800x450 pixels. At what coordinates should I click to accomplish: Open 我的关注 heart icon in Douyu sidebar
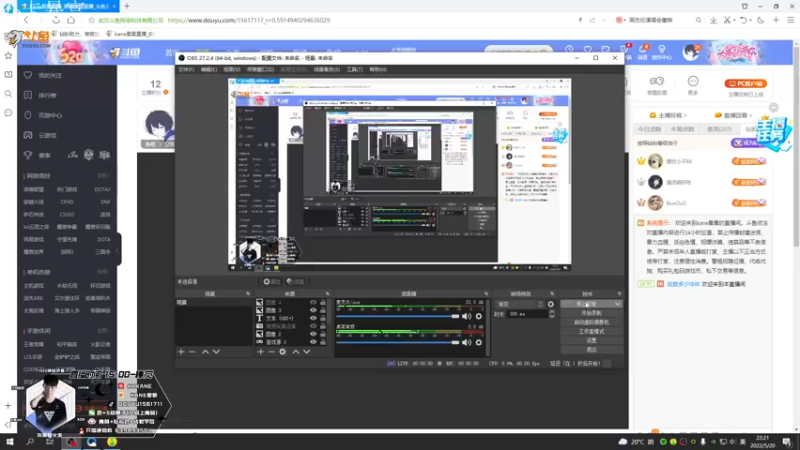point(28,75)
